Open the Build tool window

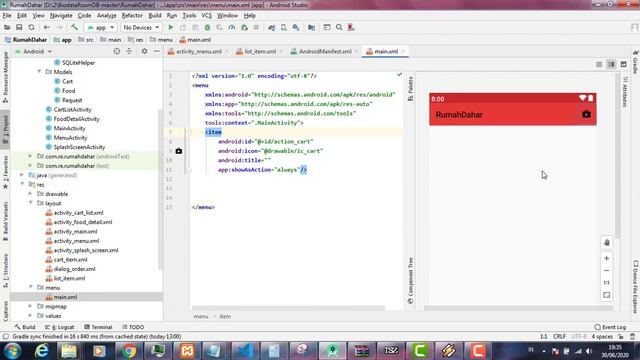[25, 327]
